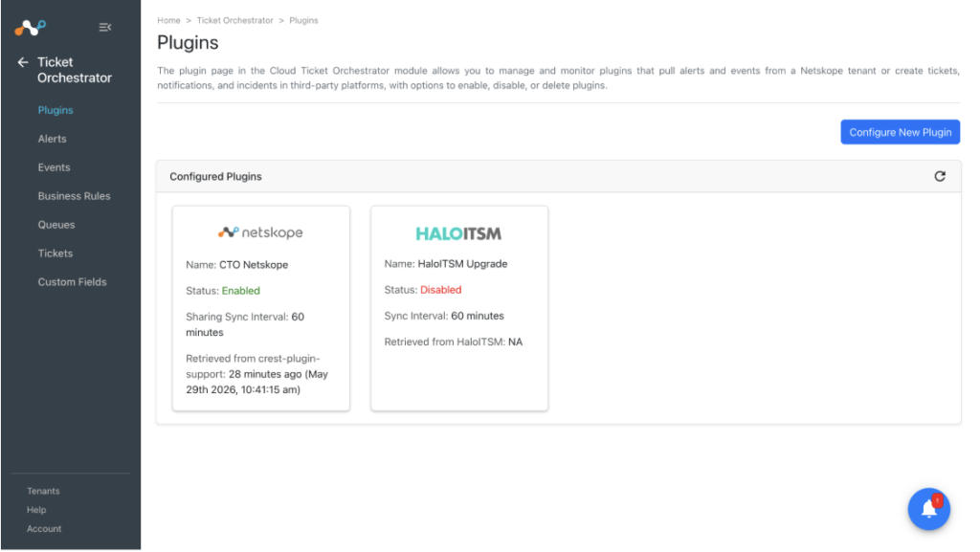Screen dimensions: 980x552
Task: Open Alerts in the sidebar
Action: point(52,139)
